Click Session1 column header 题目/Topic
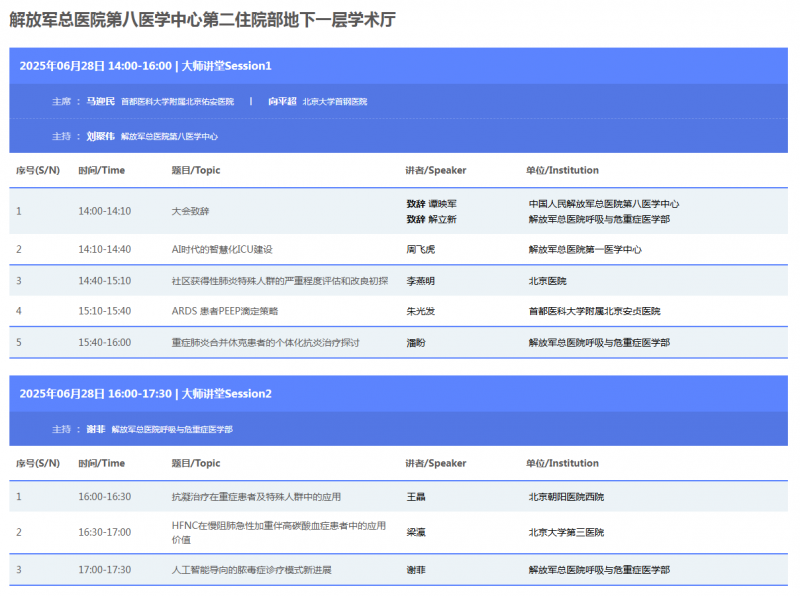Viewport: 800px width, 596px height. (196, 170)
